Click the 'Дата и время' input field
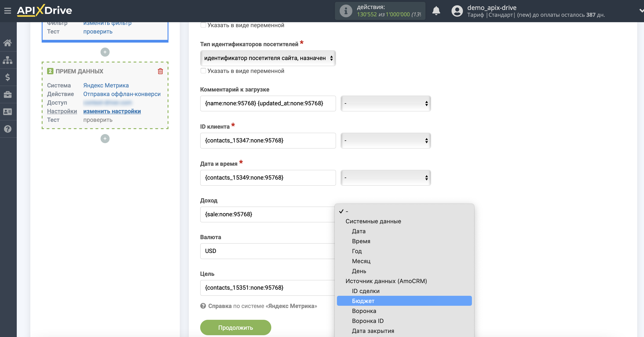The image size is (644, 337). click(268, 178)
